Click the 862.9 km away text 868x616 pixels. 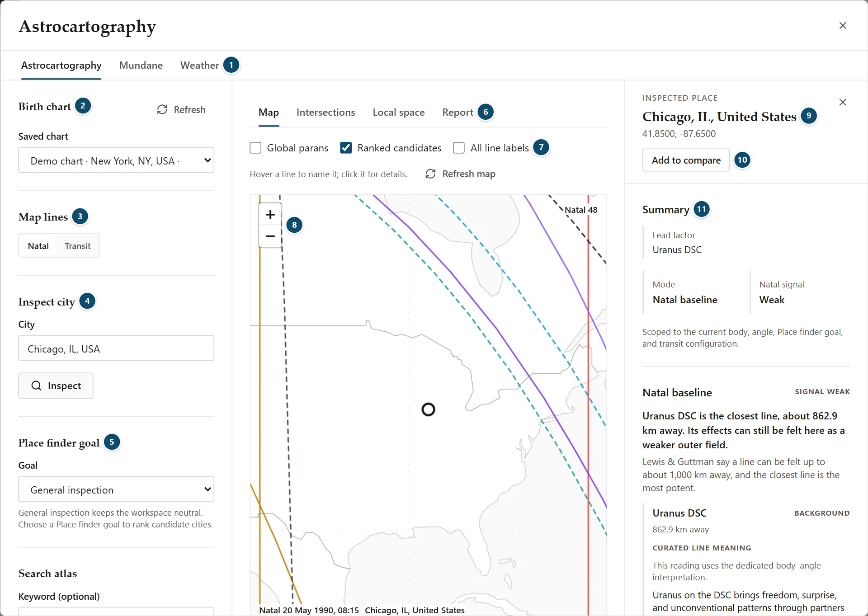point(681,530)
